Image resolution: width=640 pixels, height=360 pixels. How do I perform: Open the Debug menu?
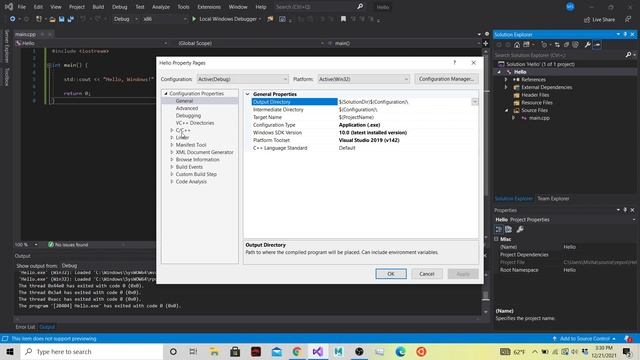pyautogui.click(x=120, y=7)
